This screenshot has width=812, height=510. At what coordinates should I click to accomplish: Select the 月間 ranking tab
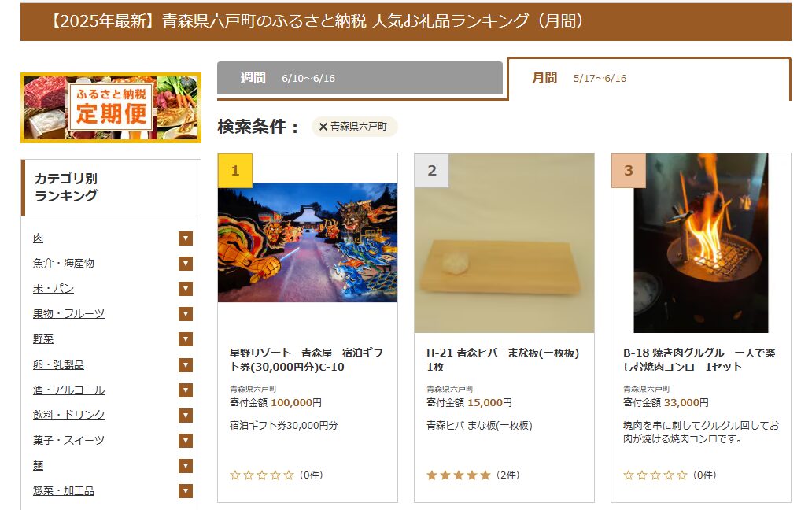tap(649, 78)
